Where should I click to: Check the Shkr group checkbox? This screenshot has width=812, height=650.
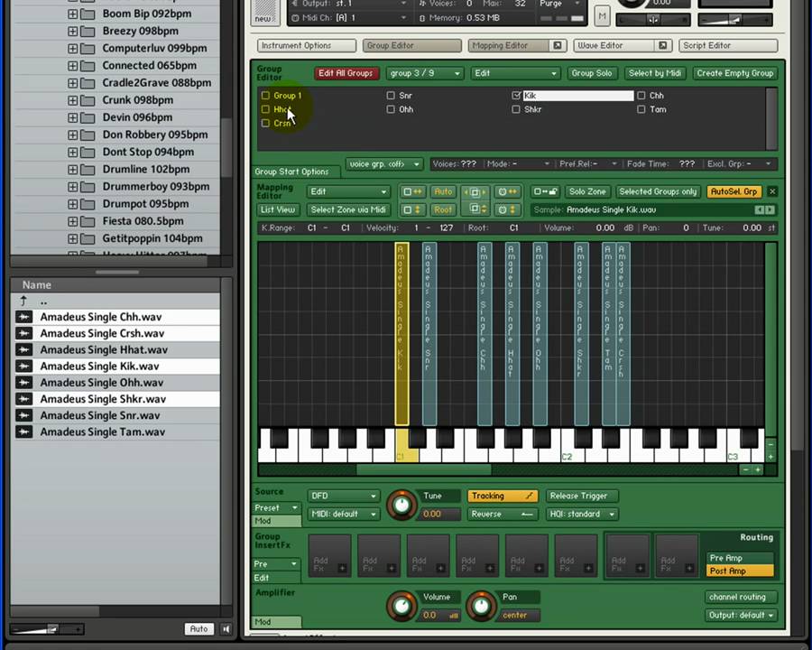click(x=516, y=109)
